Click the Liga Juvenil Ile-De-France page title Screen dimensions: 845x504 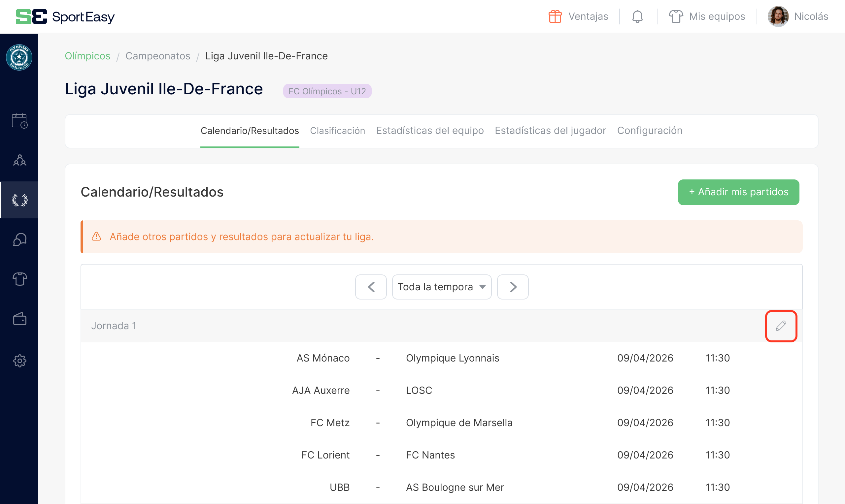pyautogui.click(x=164, y=89)
